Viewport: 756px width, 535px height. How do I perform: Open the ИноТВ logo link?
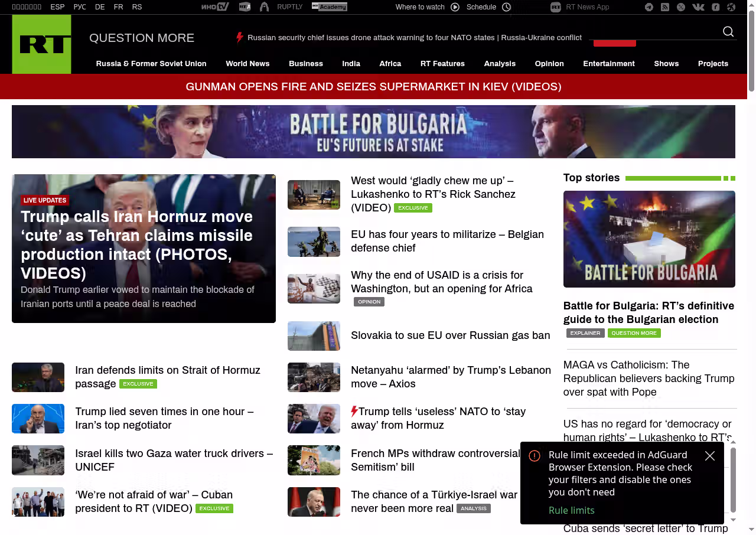click(214, 7)
